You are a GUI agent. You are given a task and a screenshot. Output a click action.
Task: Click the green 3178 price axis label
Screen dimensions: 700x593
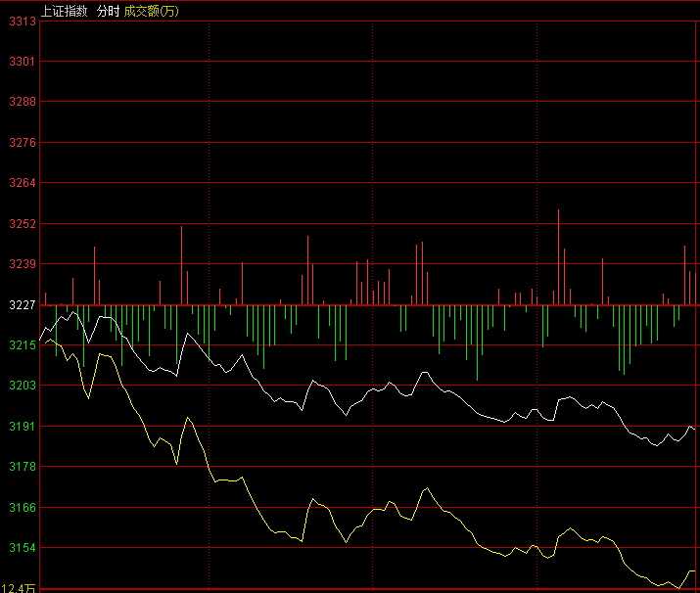(x=23, y=467)
